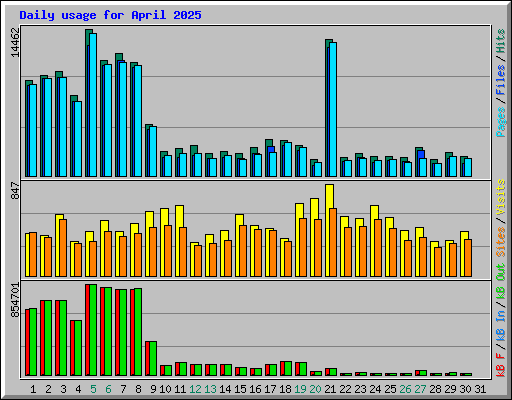Click the Visits legend label
This screenshot has height=400, width=512.
click(500, 197)
